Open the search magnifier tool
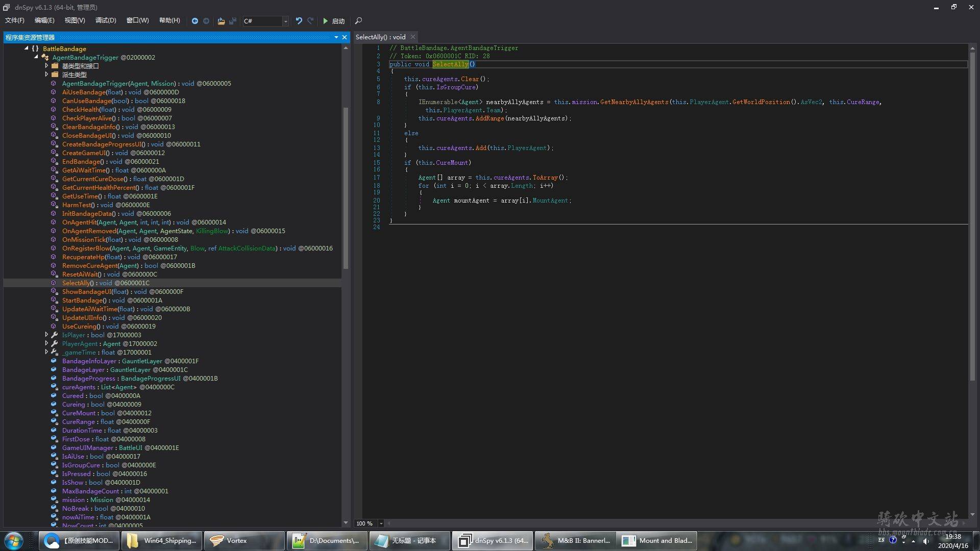Viewport: 980px width, 551px height. tap(358, 21)
